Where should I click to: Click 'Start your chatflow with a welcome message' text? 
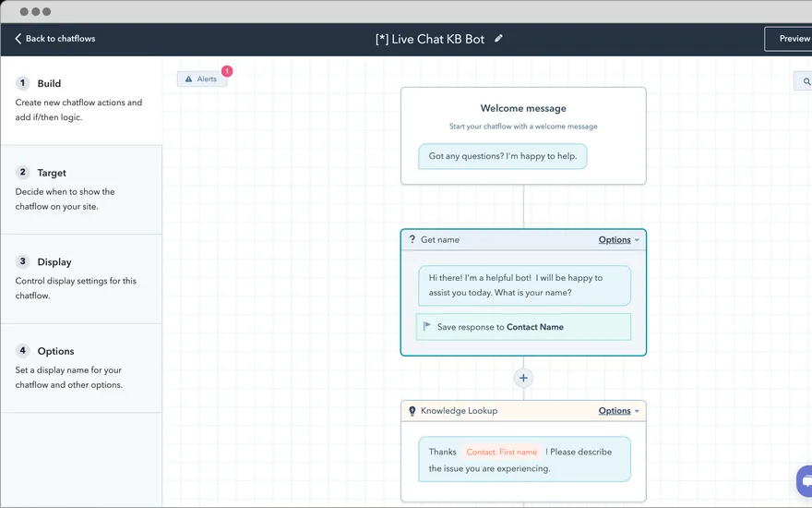click(523, 126)
